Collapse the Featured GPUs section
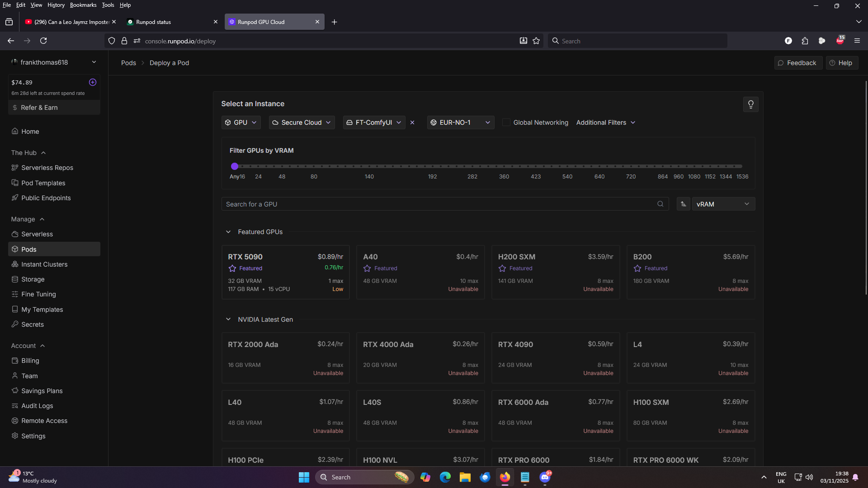The image size is (868, 488). tap(228, 232)
